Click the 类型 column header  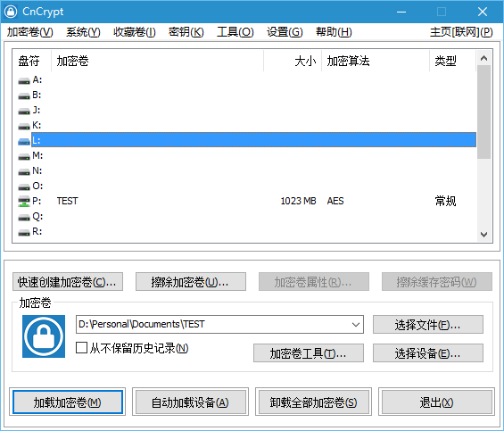(x=452, y=61)
